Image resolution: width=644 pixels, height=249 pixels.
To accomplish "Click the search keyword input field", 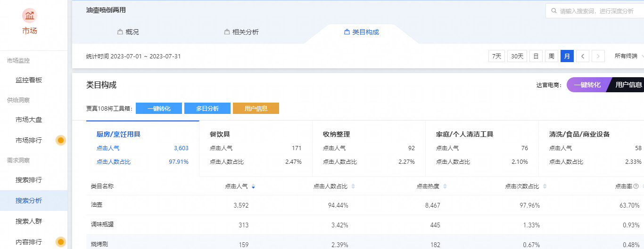I will point(596,11).
